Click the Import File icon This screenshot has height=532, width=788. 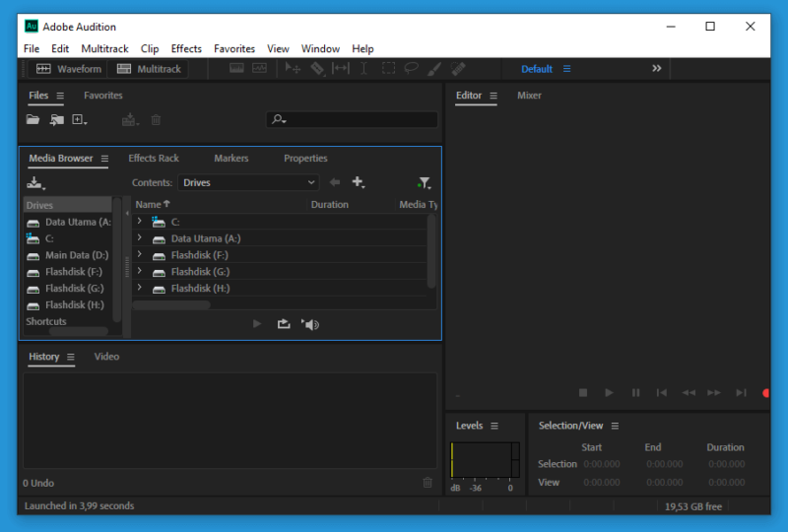[x=56, y=119]
